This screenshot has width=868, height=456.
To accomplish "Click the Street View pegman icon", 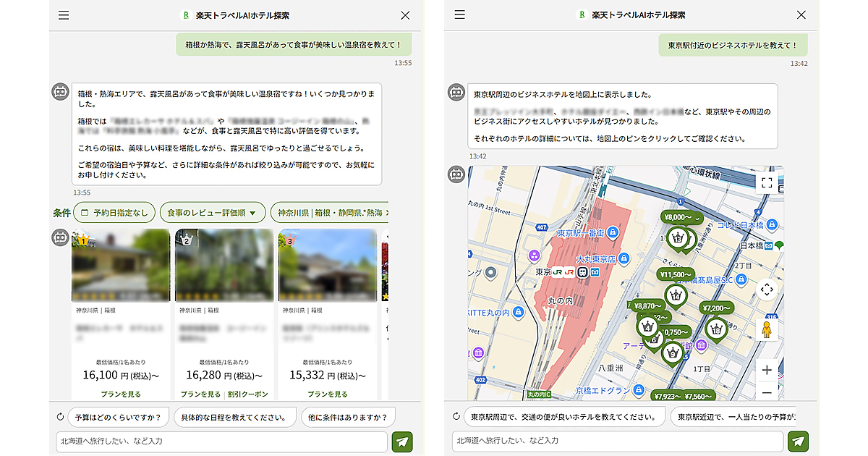I will 767,330.
